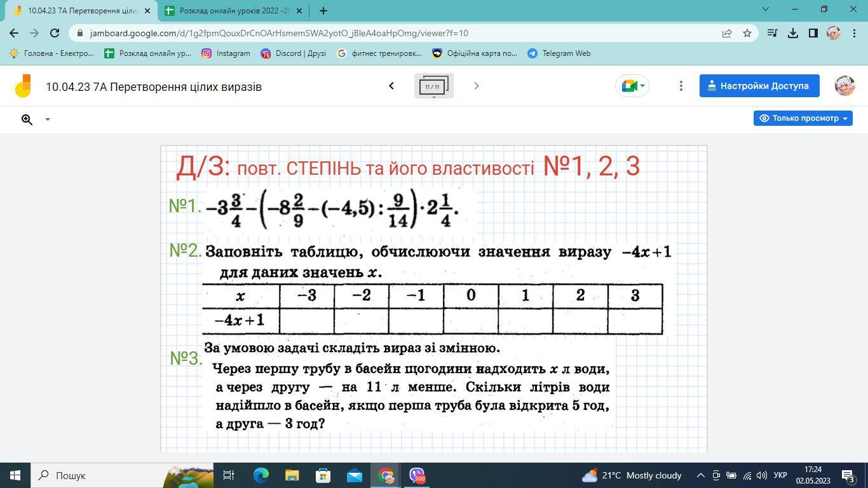
Task: Open the Telegram Web bookmark
Action: pos(559,53)
